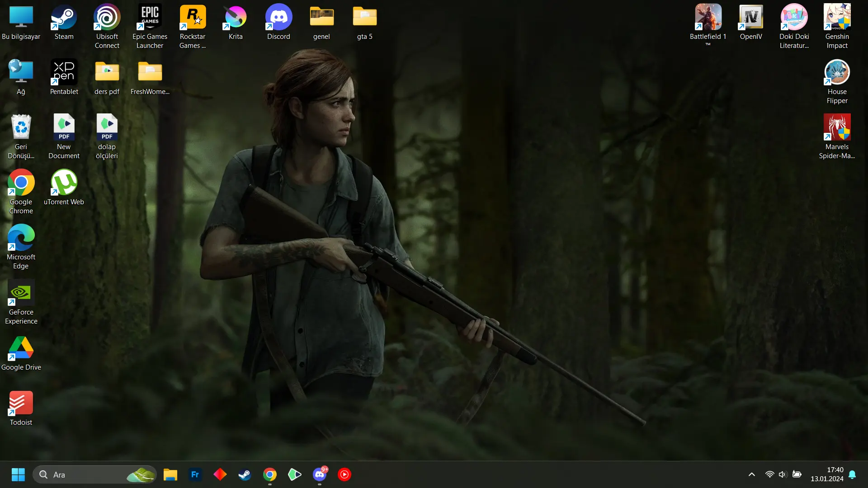The height and width of the screenshot is (488, 868).
Task: Select the Geri Dönüşüm recycle bin
Action: pos(21,136)
